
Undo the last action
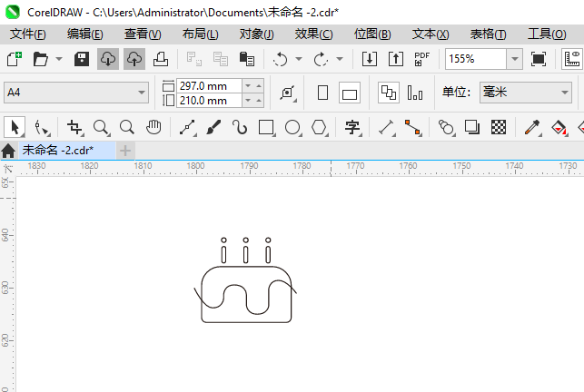[280, 59]
